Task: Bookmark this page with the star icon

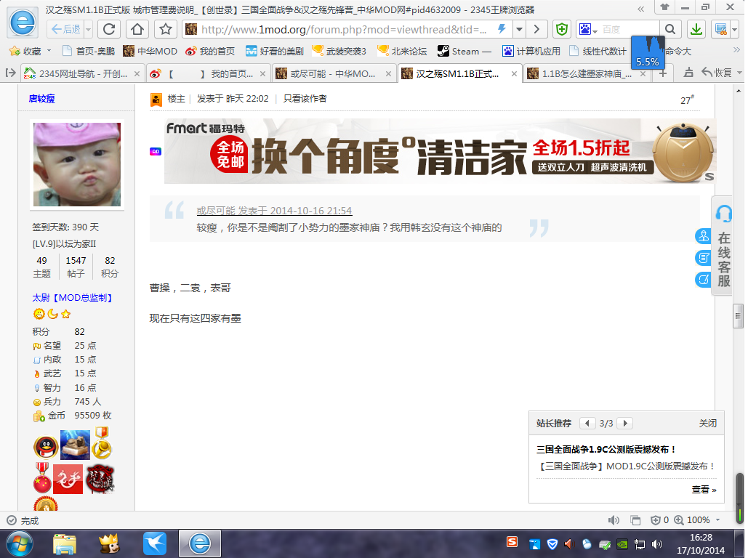Action: point(166,29)
